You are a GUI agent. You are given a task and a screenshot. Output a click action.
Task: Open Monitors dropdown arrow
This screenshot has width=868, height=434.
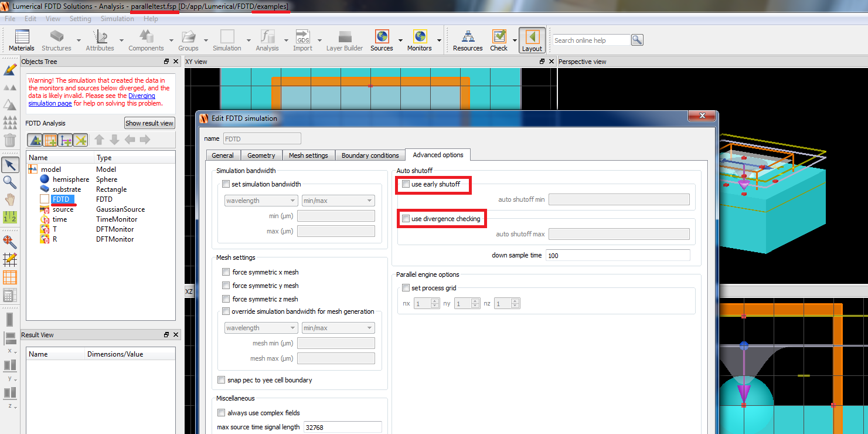438,40
